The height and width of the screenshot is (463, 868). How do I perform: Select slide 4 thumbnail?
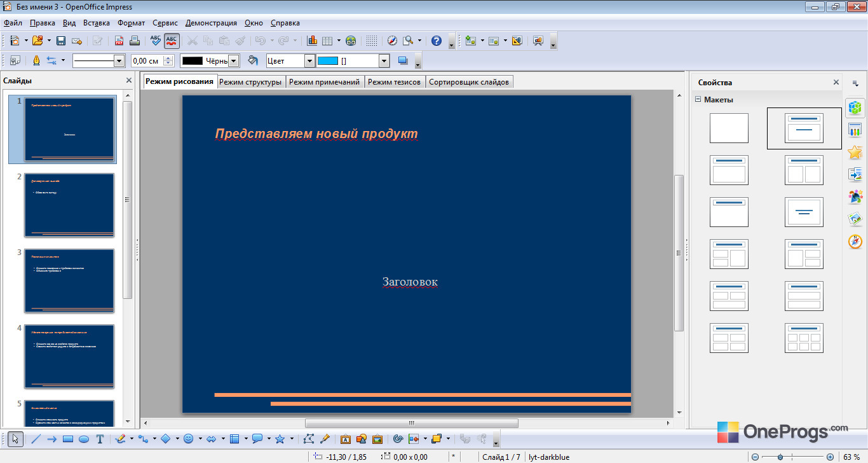coord(69,356)
